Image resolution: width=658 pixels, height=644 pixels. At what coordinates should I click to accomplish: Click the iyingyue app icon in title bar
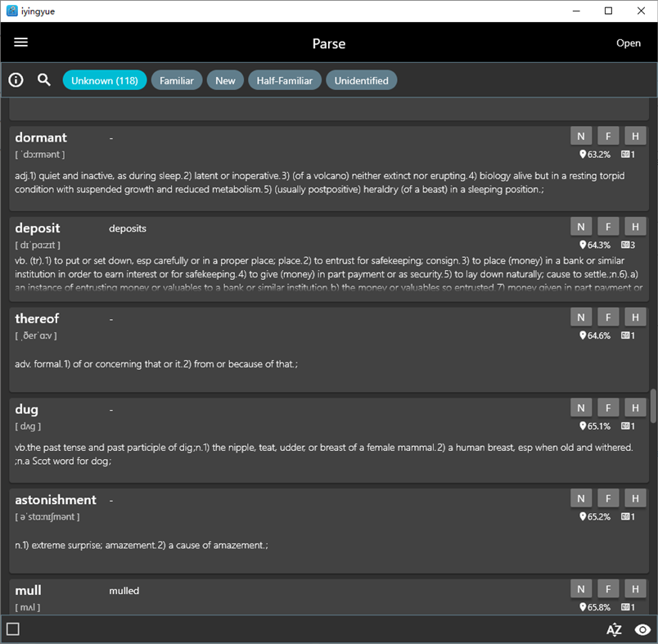11,11
